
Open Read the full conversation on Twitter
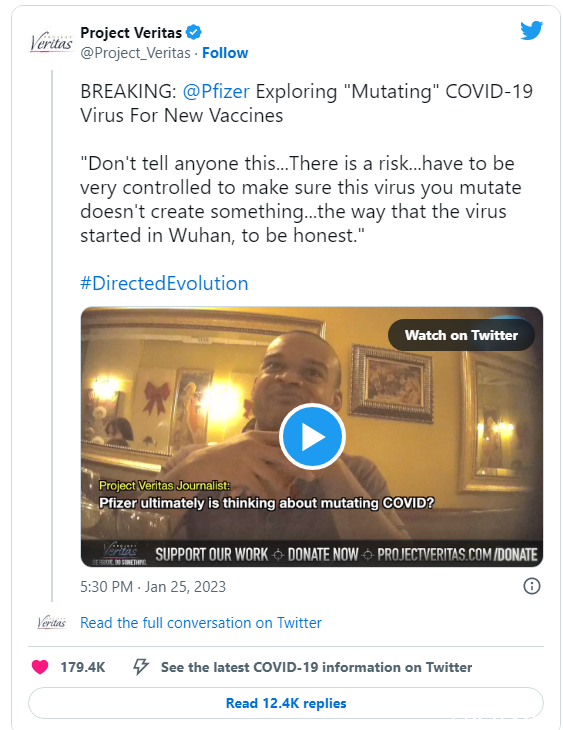201,622
